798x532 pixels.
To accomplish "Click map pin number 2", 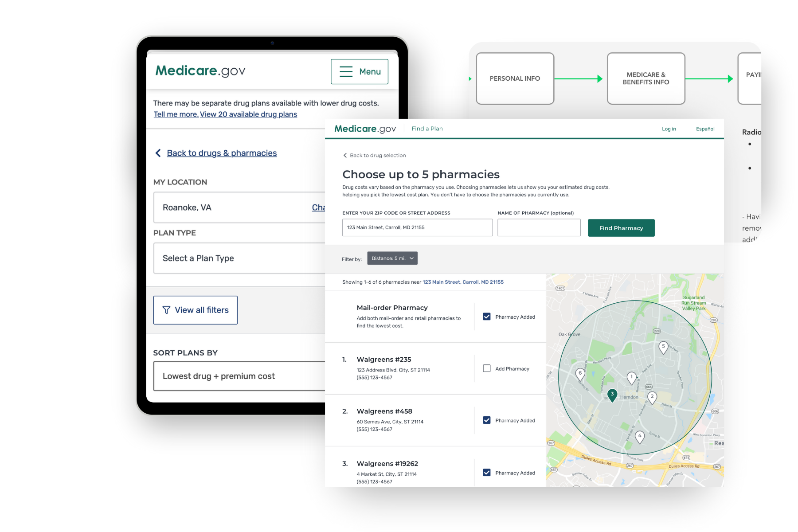I will pos(652,397).
